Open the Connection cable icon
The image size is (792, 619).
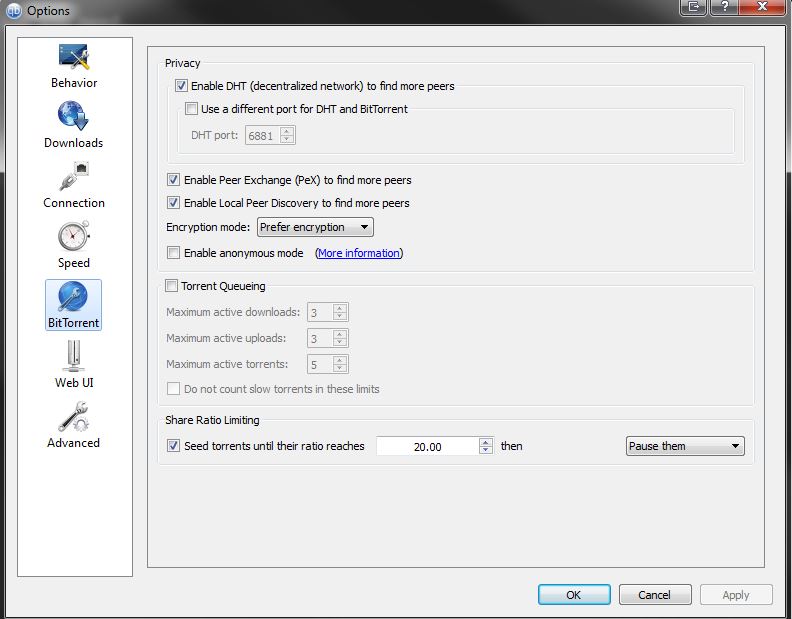pyautogui.click(x=74, y=176)
